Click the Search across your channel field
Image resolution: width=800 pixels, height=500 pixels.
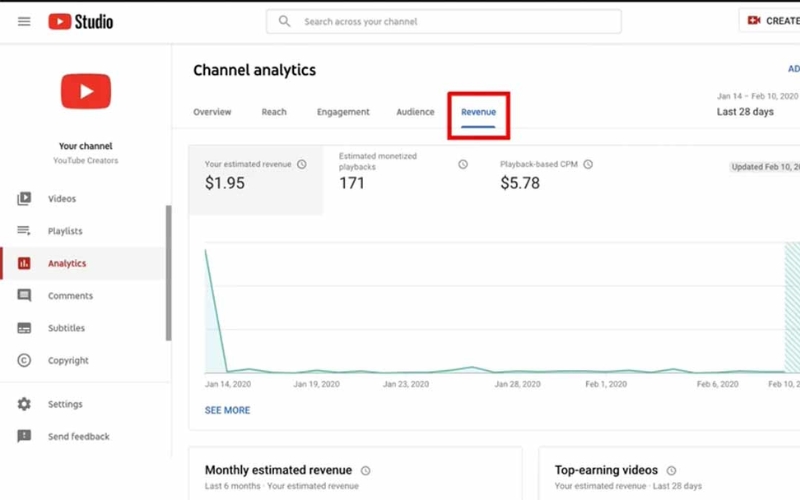click(x=444, y=21)
